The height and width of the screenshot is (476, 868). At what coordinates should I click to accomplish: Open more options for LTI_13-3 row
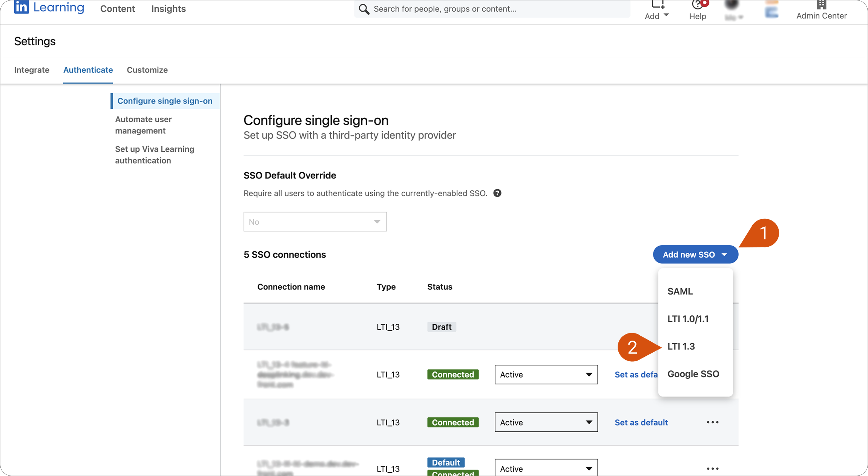[x=713, y=422]
